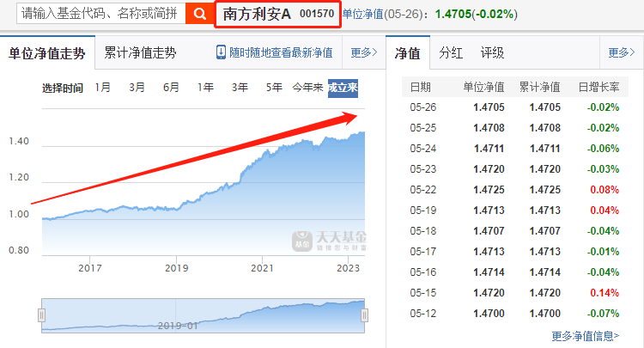Click the mini overview chart near 2019-01

[178, 326]
